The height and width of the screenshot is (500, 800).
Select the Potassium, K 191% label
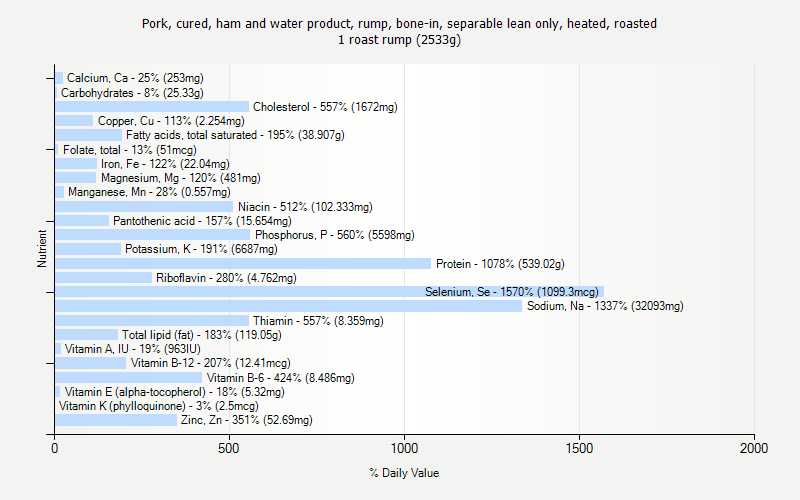point(201,249)
